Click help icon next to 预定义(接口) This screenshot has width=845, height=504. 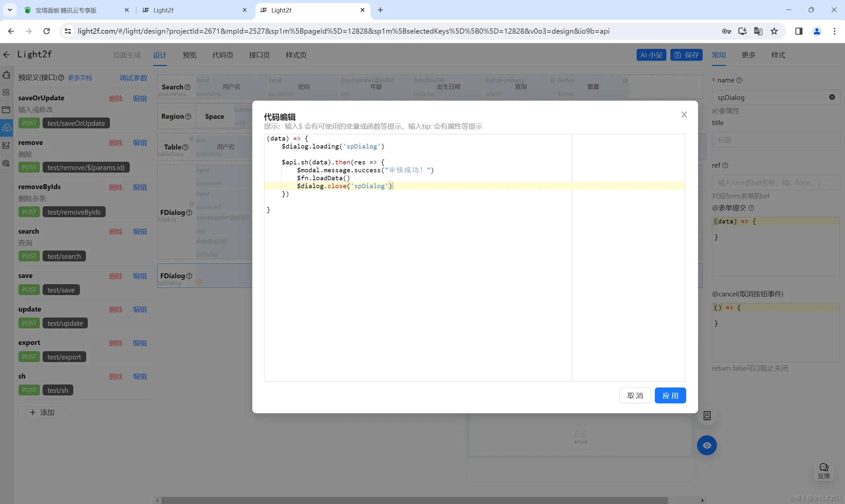point(61,78)
